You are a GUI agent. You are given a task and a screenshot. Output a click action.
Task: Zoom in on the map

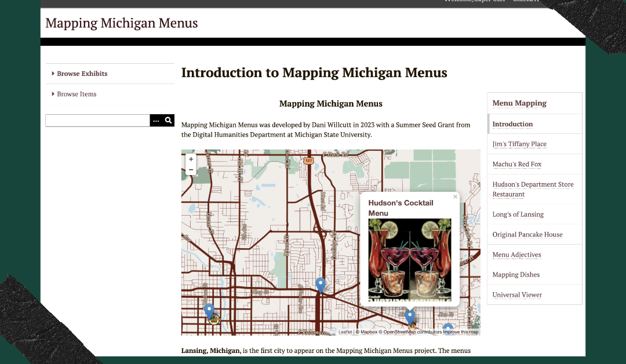(191, 159)
